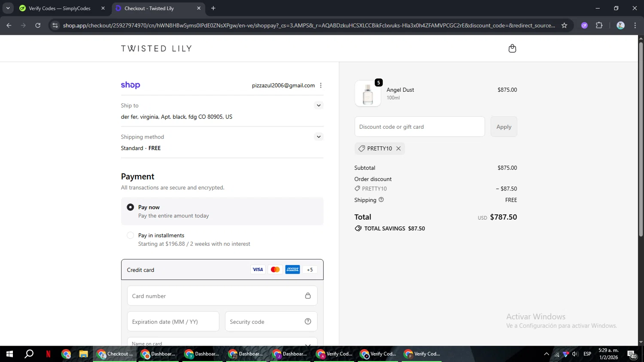Open the Windows notification center
Viewport: 644px width, 362px height.
[632, 354]
